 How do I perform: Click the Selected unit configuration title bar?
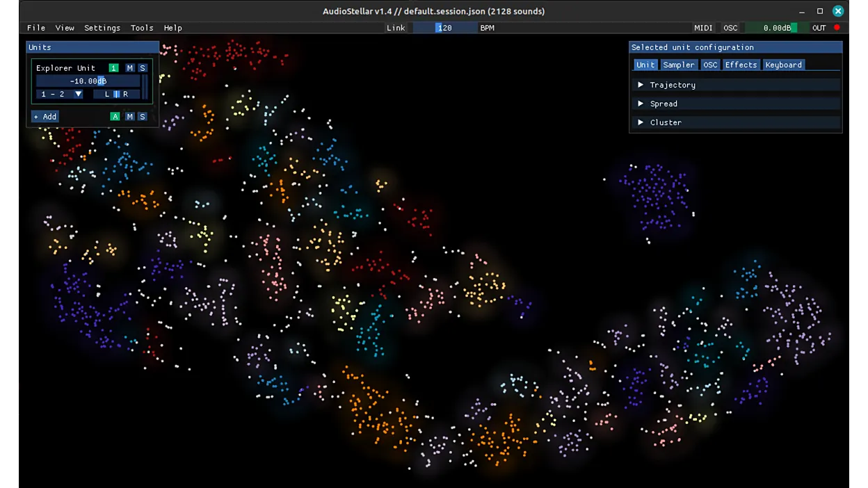(x=736, y=47)
